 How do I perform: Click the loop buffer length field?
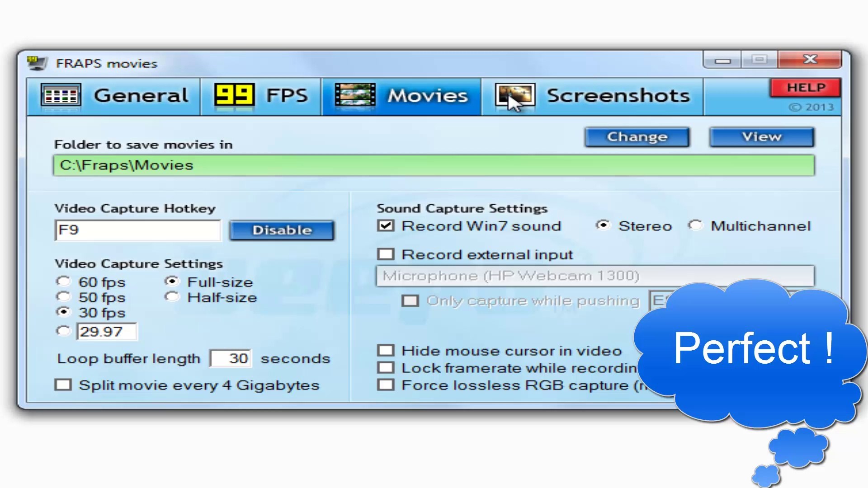click(231, 359)
